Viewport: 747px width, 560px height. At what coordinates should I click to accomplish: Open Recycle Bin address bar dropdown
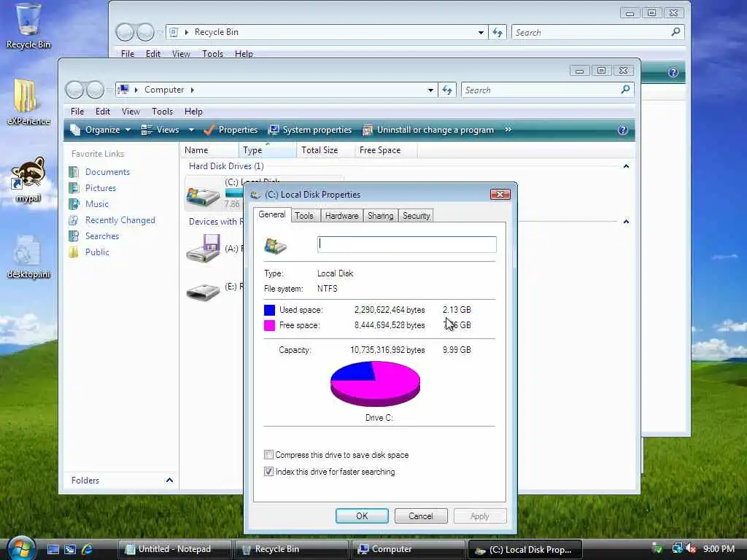(x=481, y=32)
